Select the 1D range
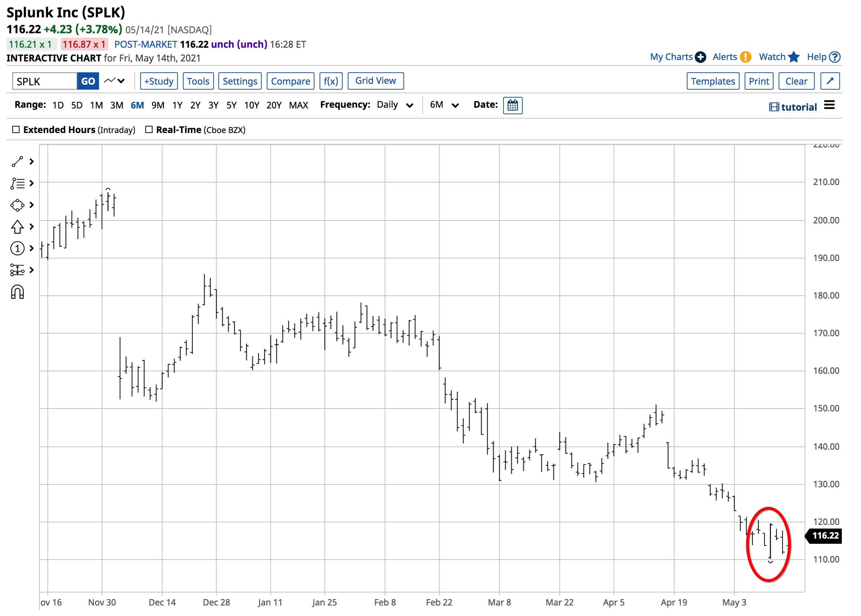This screenshot has height=616, width=861. point(58,105)
